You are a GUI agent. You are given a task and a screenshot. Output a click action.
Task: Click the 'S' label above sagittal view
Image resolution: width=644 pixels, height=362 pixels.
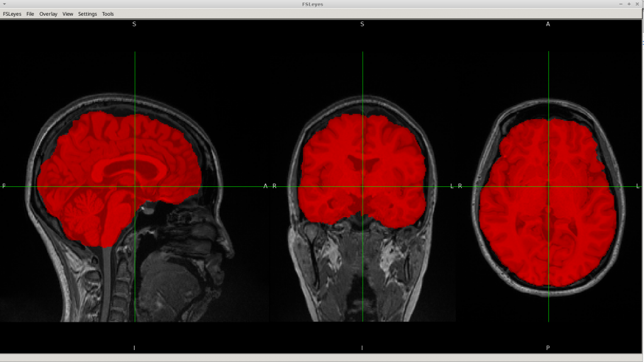[x=134, y=24]
